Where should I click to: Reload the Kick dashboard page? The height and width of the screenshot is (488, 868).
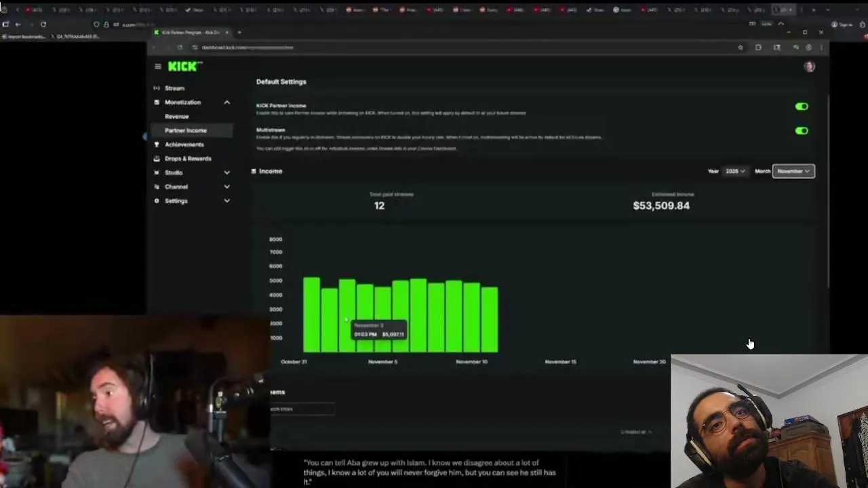point(180,47)
